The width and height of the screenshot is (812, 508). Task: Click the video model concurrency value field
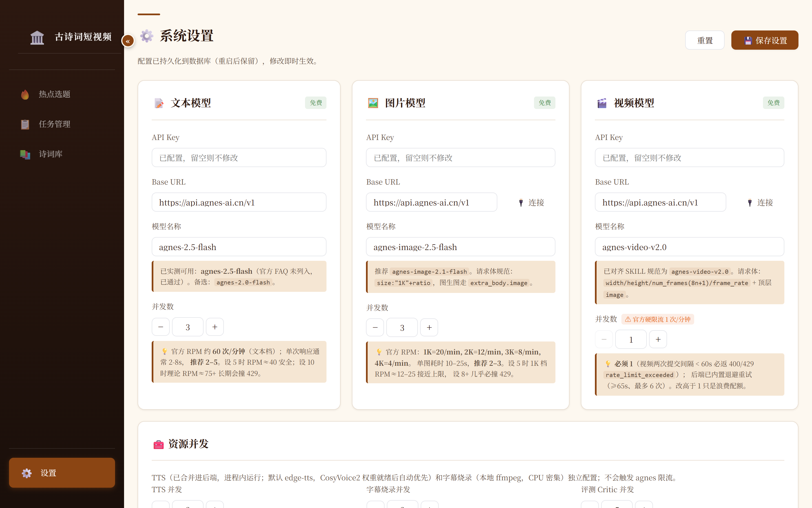tap(631, 339)
